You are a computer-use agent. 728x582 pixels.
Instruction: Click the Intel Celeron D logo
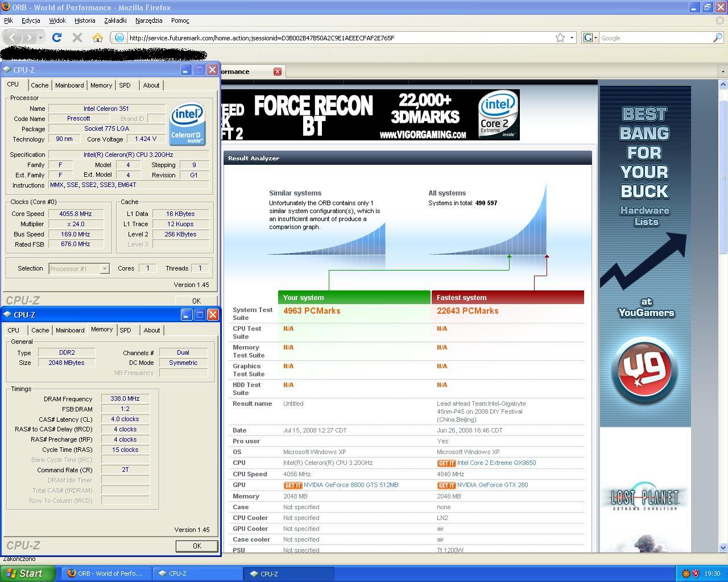tap(188, 124)
